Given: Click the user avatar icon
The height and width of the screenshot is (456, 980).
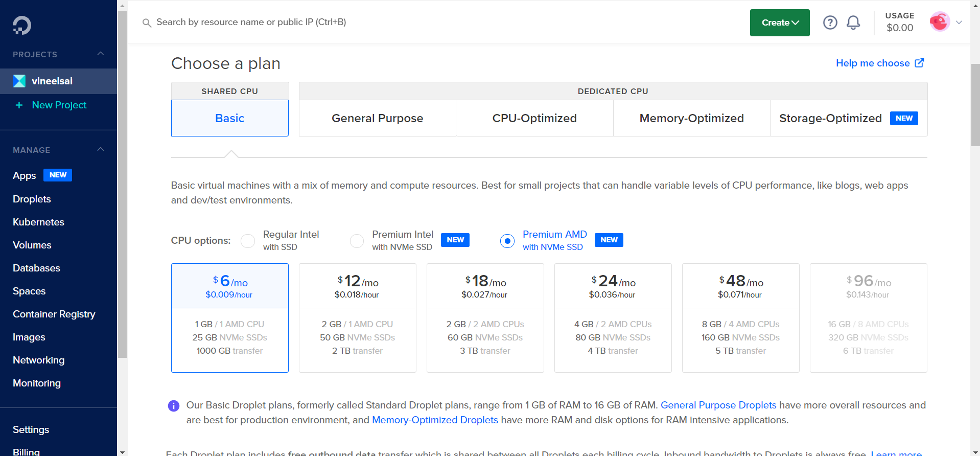Looking at the screenshot, I should click(x=939, y=22).
